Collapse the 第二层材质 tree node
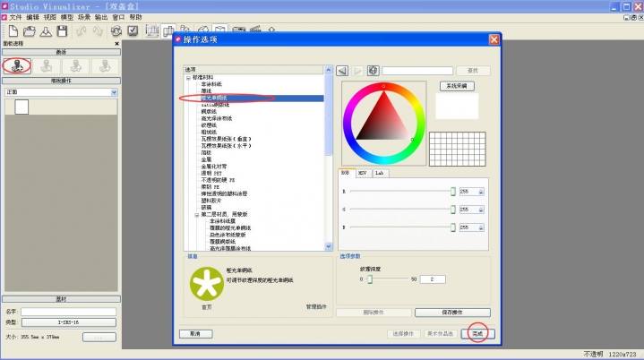This screenshot has height=360, width=644. click(x=196, y=215)
